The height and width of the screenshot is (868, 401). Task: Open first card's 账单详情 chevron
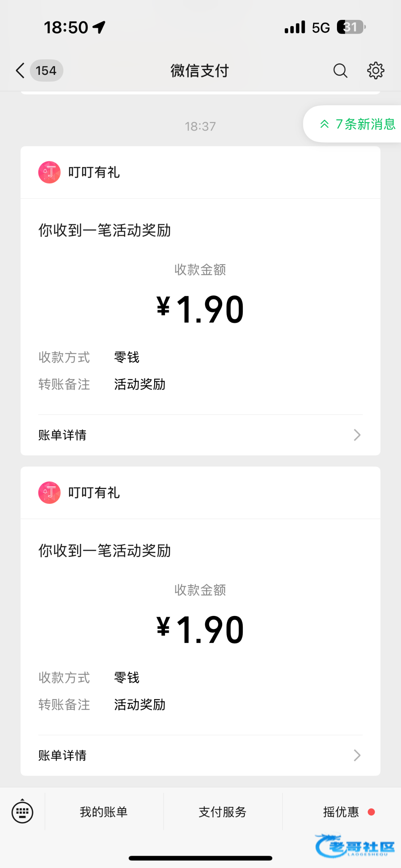(x=357, y=435)
